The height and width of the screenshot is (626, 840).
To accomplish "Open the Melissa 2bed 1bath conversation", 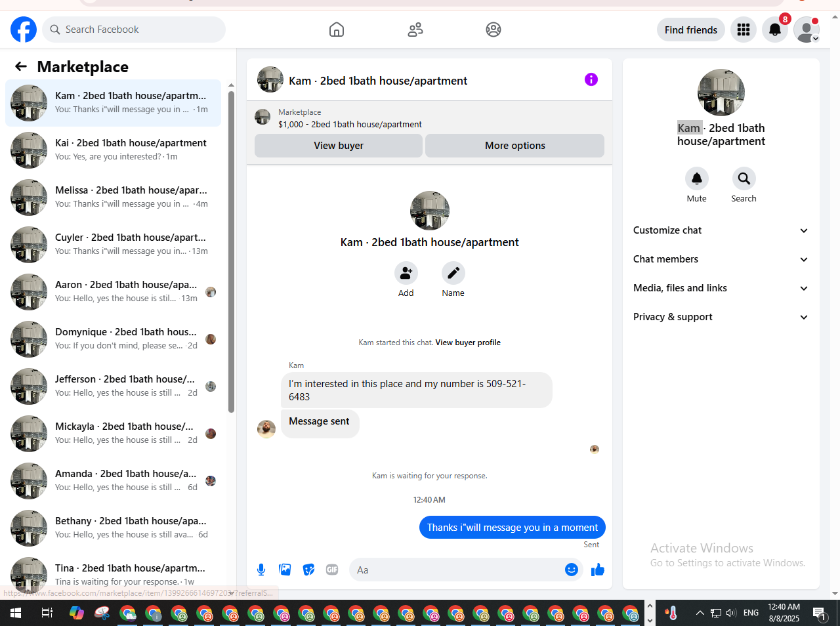I will 113,198.
